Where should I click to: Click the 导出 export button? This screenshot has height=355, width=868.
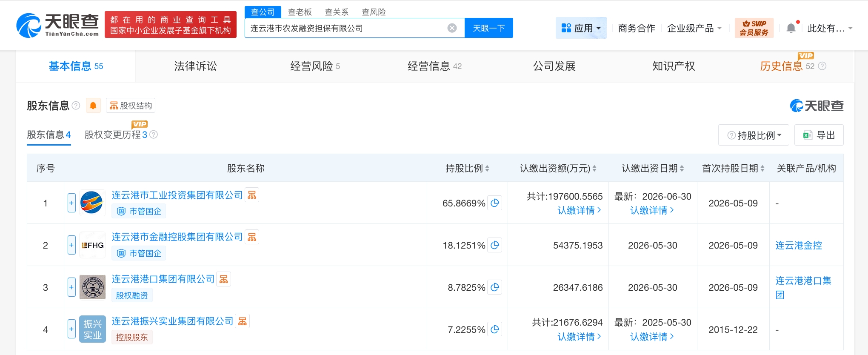819,135
